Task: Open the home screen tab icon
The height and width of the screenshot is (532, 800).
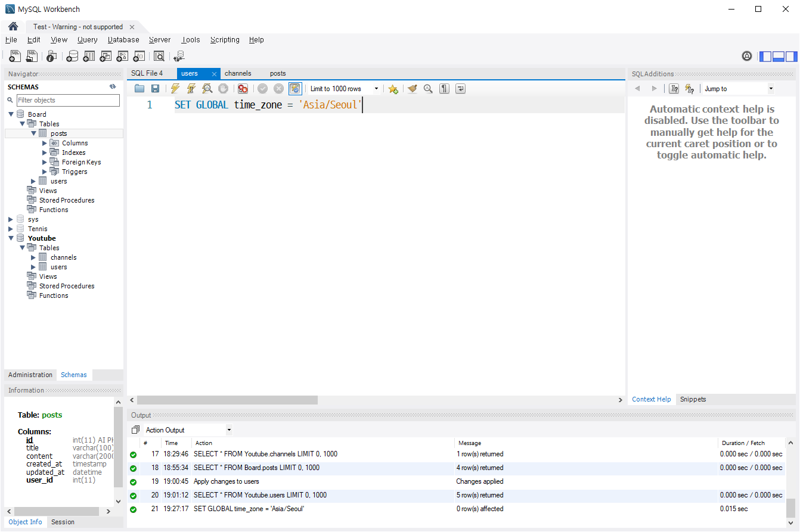Action: pos(13,27)
